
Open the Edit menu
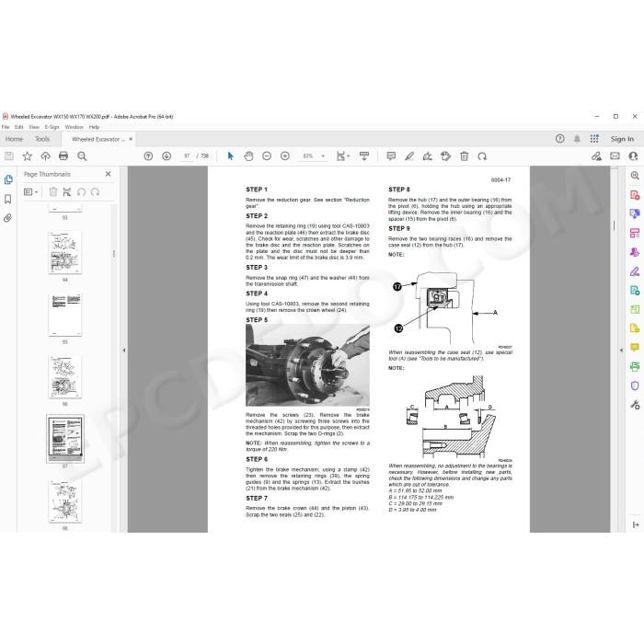(19, 127)
